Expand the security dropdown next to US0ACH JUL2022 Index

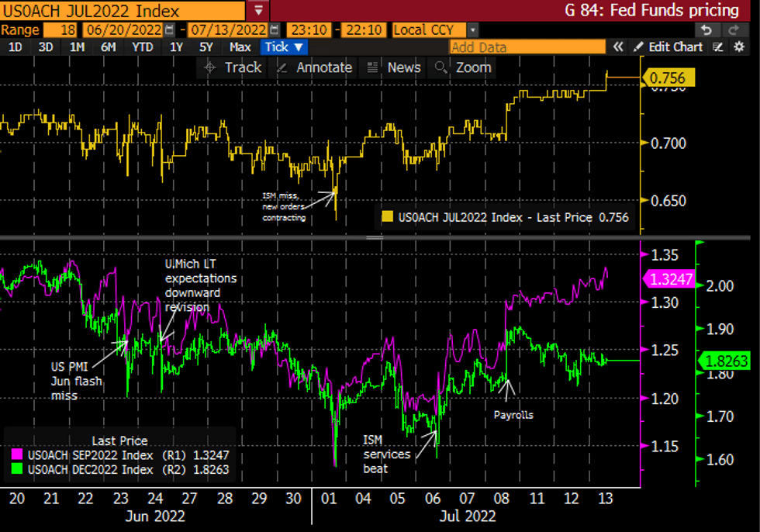(x=258, y=10)
